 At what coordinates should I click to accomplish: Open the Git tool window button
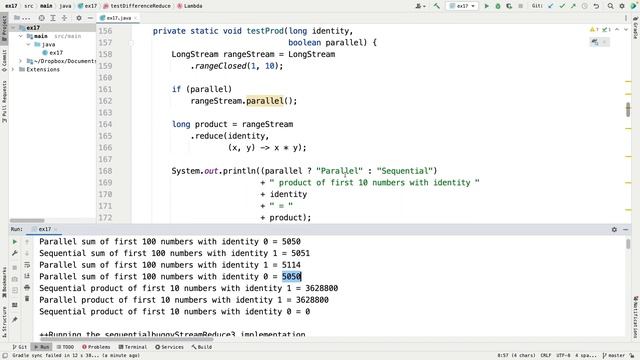tap(19, 347)
